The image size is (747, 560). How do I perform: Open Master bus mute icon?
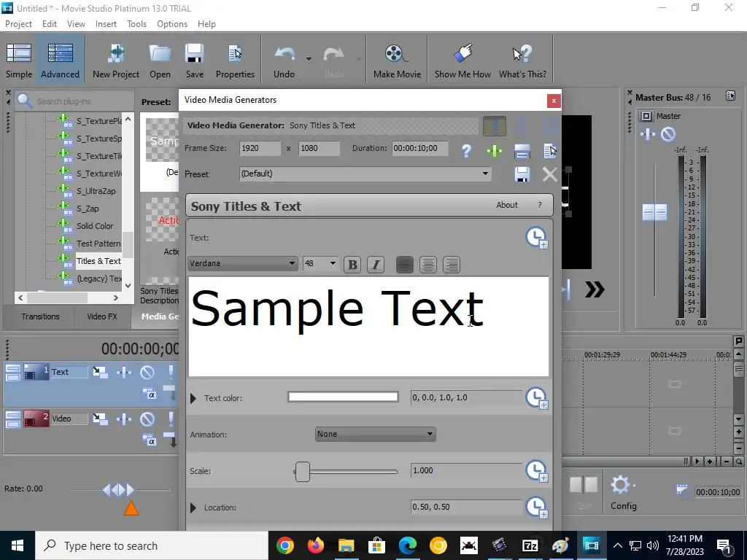coord(668,134)
